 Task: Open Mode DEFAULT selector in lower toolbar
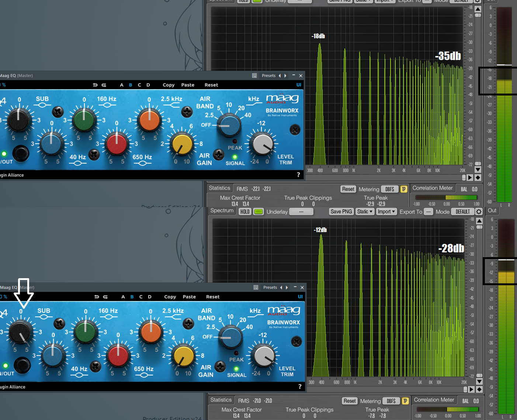[463, 211]
